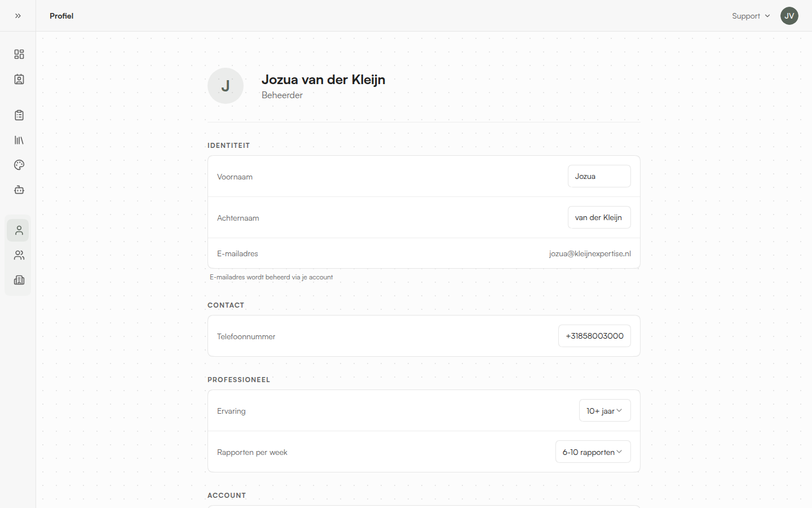This screenshot has width=812, height=508.
Task: Click the email address jozua@kleijnexpertise.nl
Action: coord(590,253)
